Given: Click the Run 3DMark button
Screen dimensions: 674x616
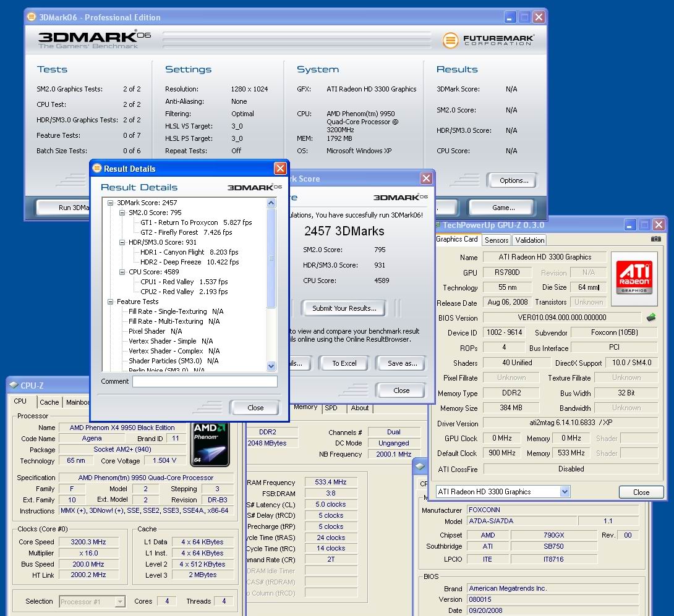Looking at the screenshot, I should point(64,208).
